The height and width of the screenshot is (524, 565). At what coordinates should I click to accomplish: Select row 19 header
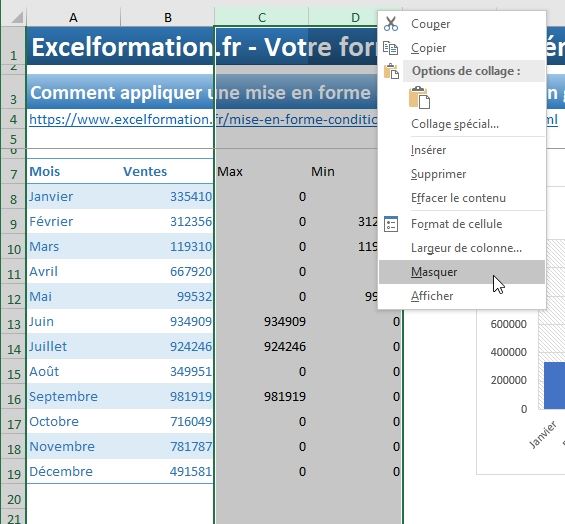tap(14, 472)
